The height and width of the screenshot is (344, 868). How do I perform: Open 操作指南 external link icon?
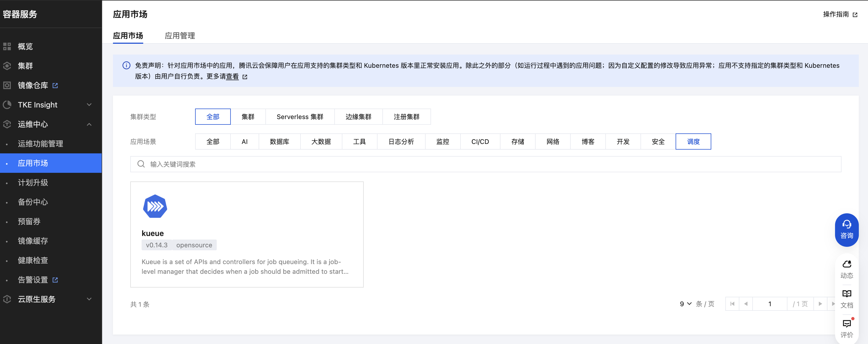pyautogui.click(x=855, y=15)
